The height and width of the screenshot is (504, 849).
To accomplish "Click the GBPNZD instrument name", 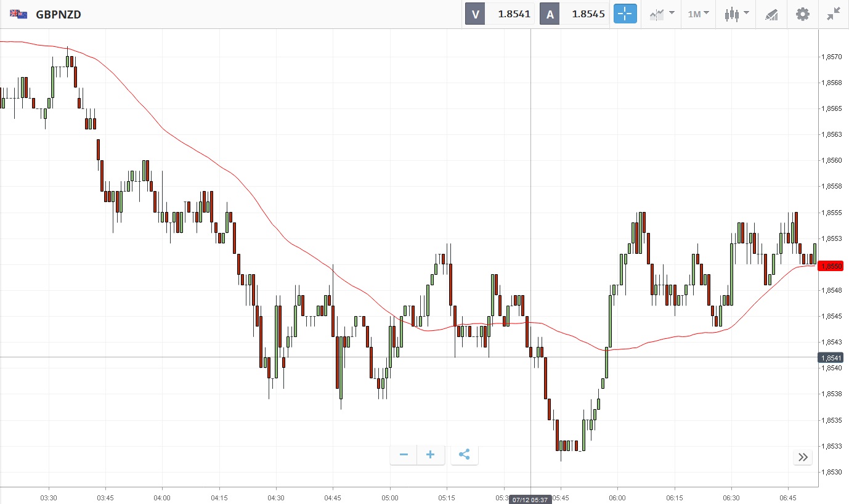I will (59, 14).
